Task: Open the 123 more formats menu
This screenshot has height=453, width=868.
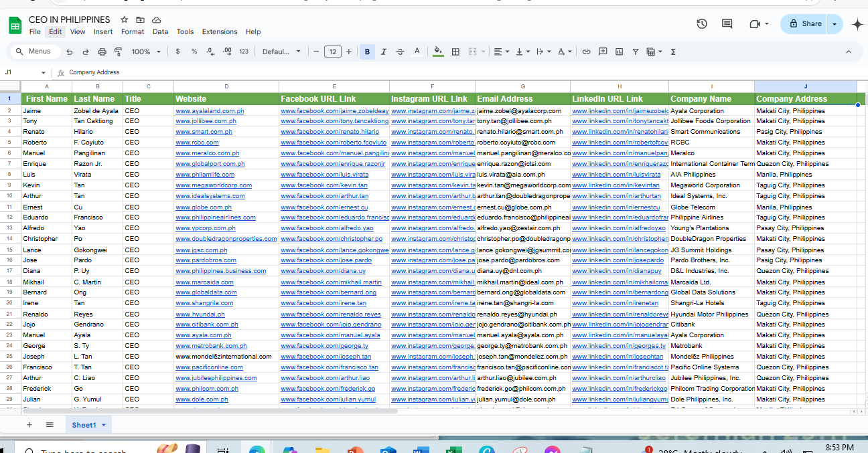Action: pyautogui.click(x=244, y=52)
